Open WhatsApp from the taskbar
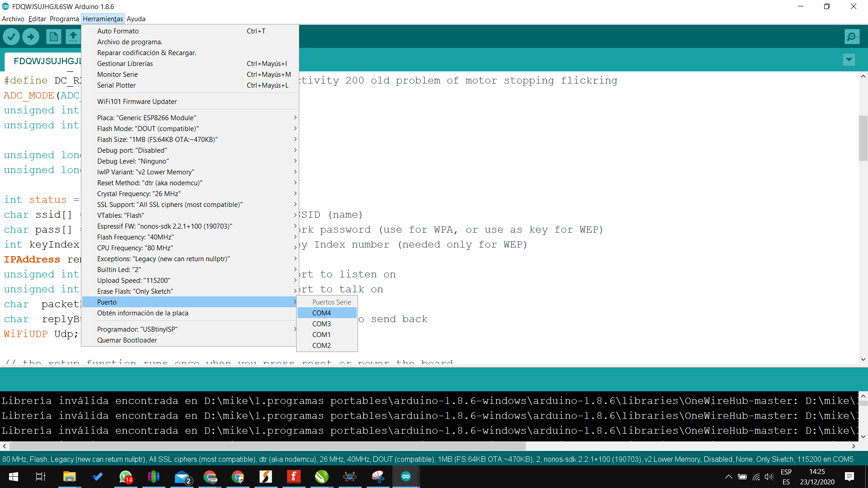The height and width of the screenshot is (488, 868). pos(126,476)
